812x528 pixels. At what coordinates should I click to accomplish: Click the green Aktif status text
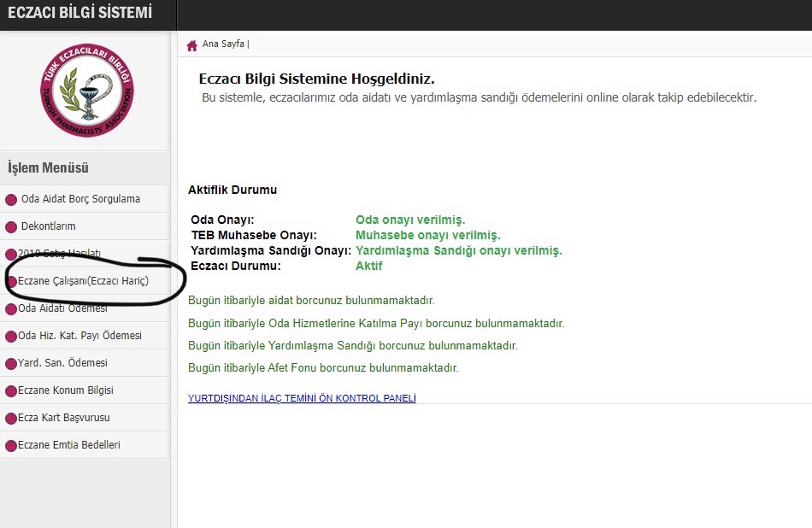368,266
